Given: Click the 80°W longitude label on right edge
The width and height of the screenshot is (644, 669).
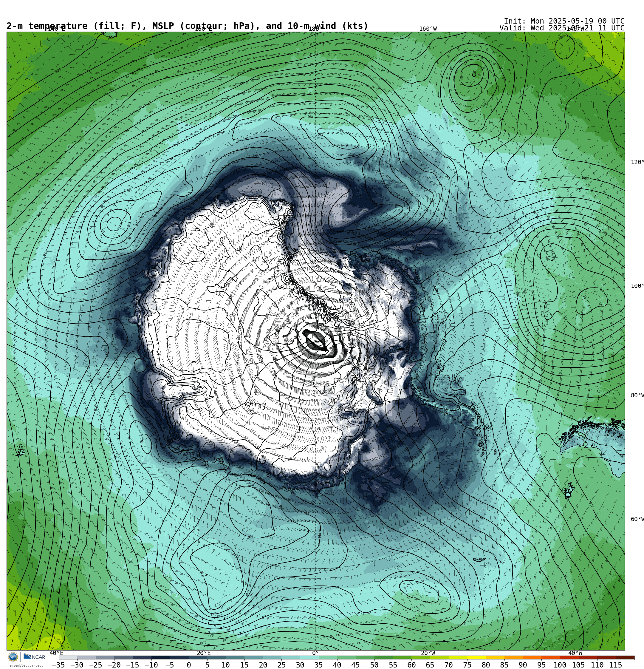Looking at the screenshot, I should (637, 395).
